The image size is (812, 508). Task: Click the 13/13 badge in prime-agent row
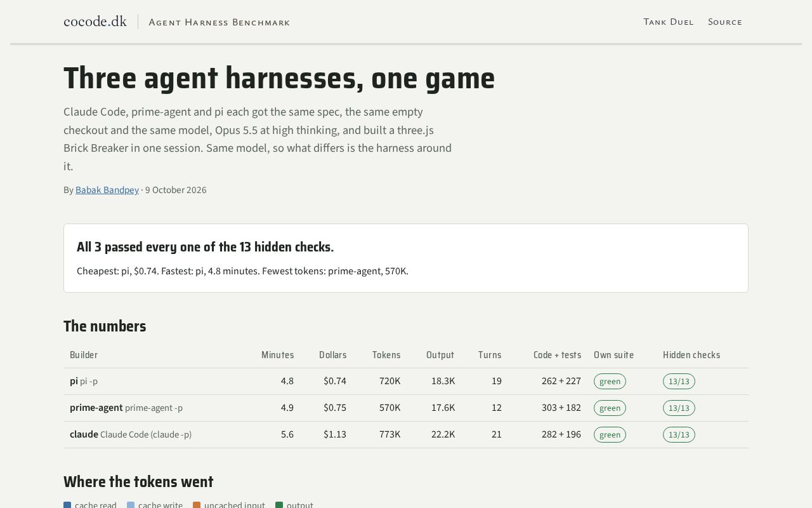click(x=679, y=408)
